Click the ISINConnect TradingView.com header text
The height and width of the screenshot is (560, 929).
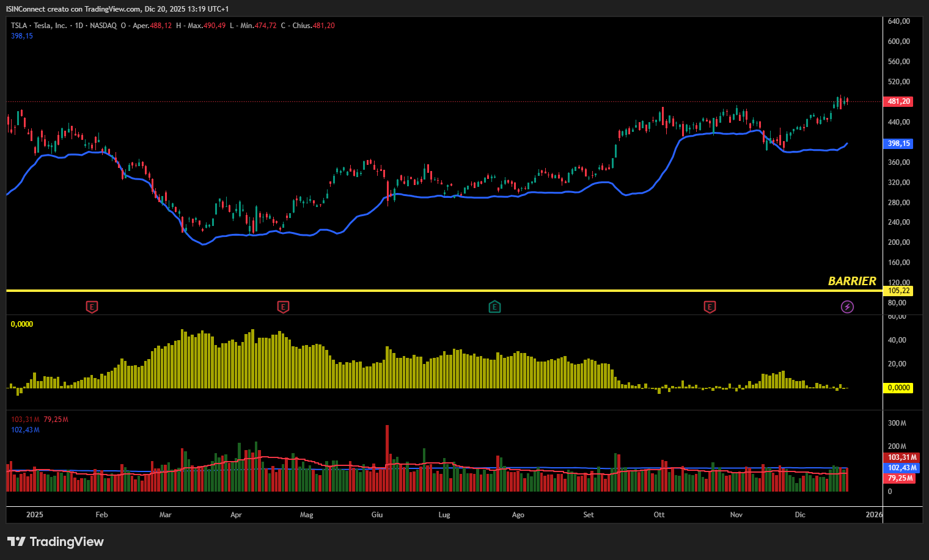(x=117, y=9)
